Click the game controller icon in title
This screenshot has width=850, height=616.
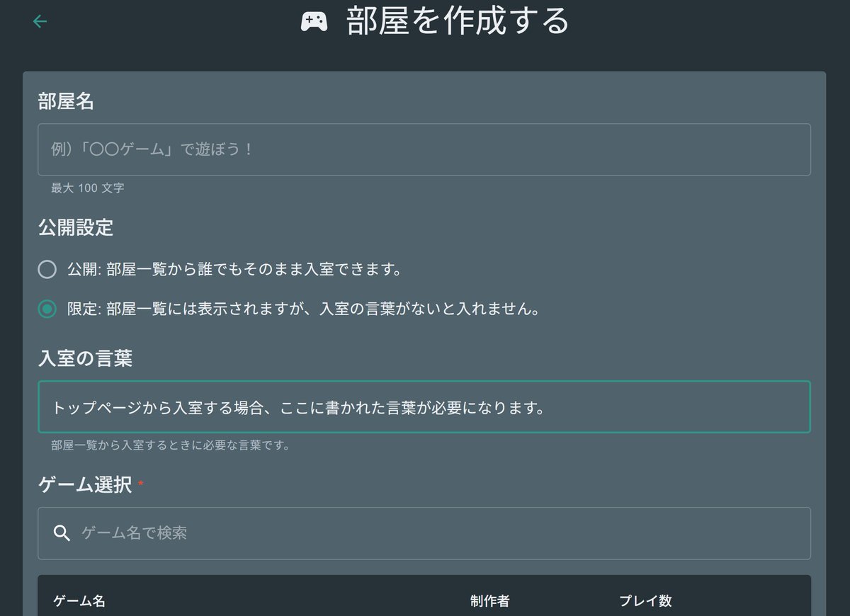pyautogui.click(x=314, y=22)
